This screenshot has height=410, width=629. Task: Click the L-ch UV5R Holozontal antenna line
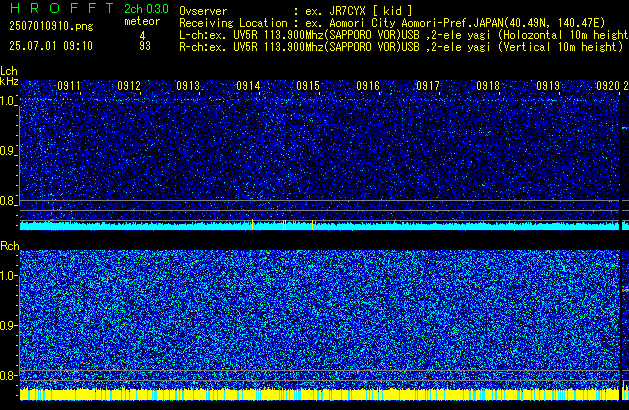pyautogui.click(x=404, y=35)
